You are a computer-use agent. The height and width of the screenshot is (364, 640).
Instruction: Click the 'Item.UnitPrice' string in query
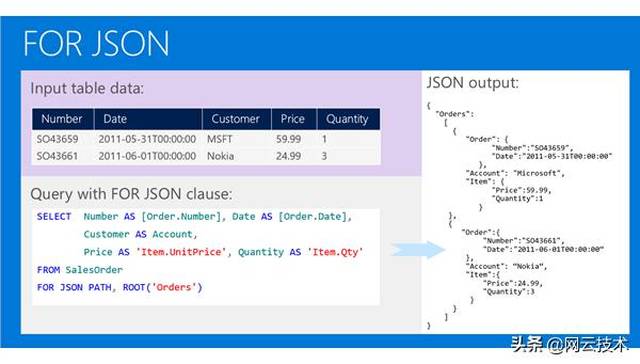[x=181, y=252]
